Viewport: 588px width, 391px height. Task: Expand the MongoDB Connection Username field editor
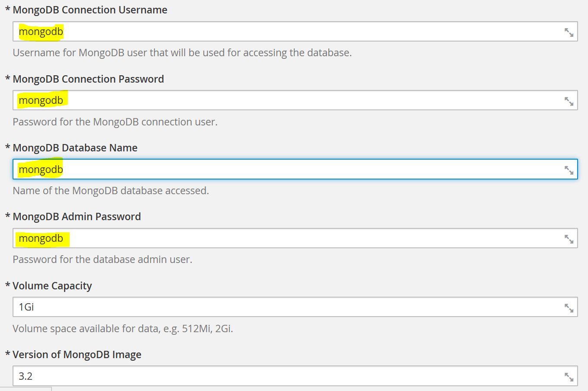[x=569, y=32]
